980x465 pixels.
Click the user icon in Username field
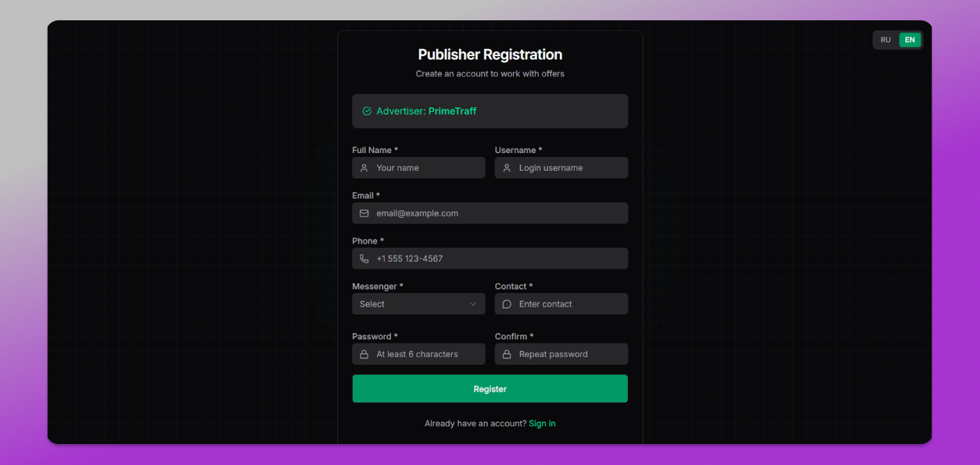(506, 168)
